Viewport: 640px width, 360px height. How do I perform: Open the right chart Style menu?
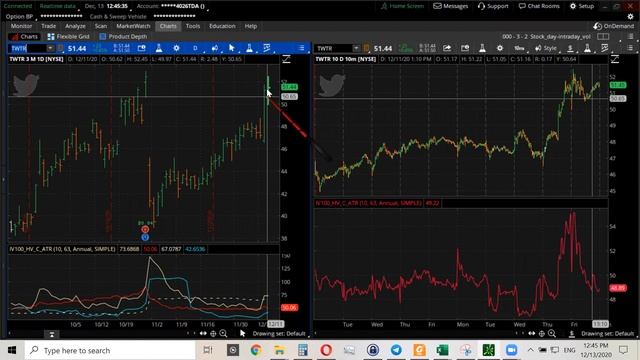[545, 48]
